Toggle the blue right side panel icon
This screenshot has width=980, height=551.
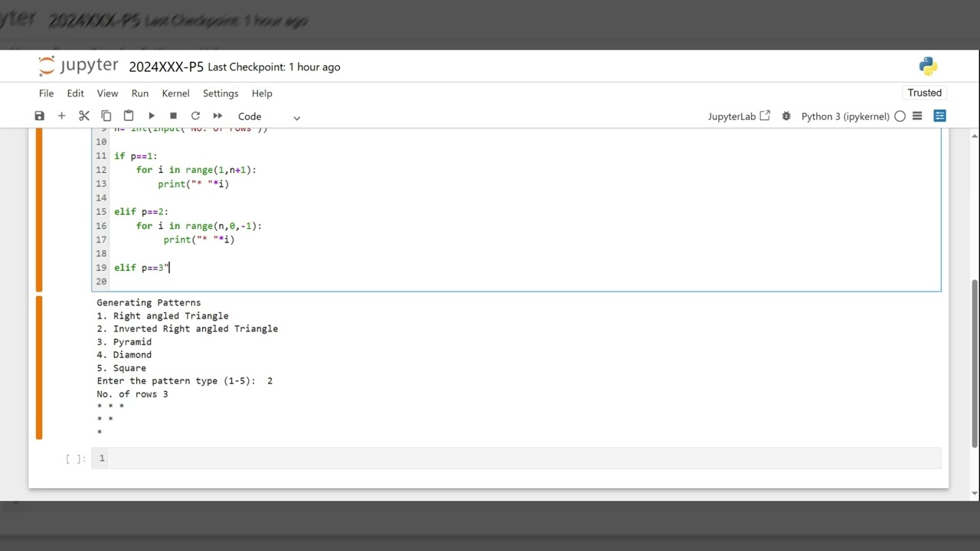(940, 116)
